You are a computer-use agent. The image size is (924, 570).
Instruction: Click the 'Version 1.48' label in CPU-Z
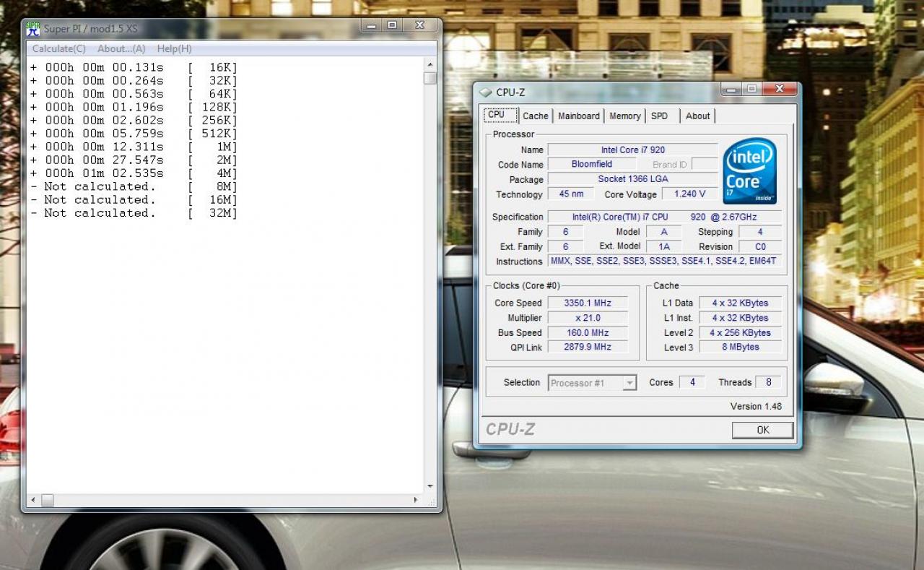(756, 406)
